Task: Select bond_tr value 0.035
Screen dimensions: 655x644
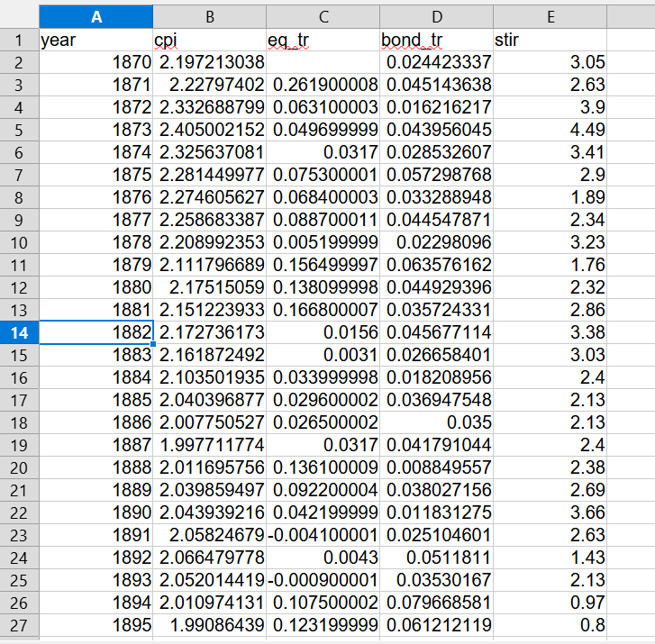Action: (x=437, y=422)
